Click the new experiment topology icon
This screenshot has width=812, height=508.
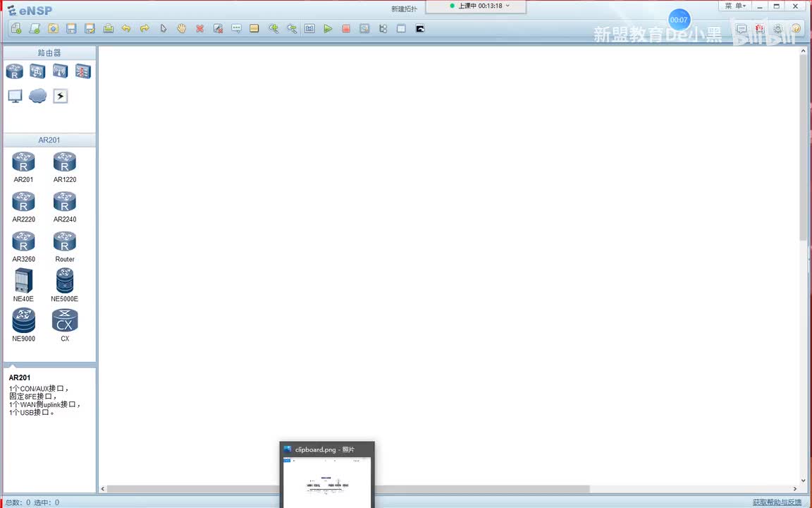coord(35,28)
